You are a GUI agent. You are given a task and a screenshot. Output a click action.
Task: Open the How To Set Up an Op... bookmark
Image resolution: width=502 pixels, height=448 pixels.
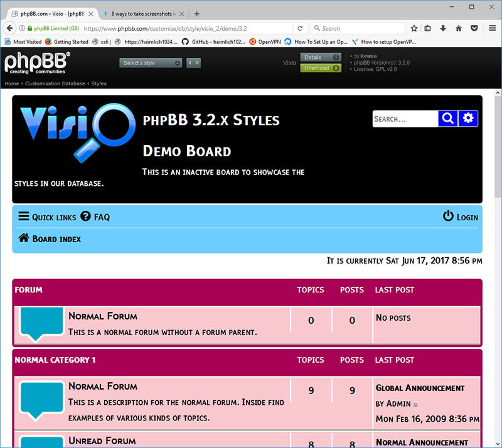click(316, 41)
